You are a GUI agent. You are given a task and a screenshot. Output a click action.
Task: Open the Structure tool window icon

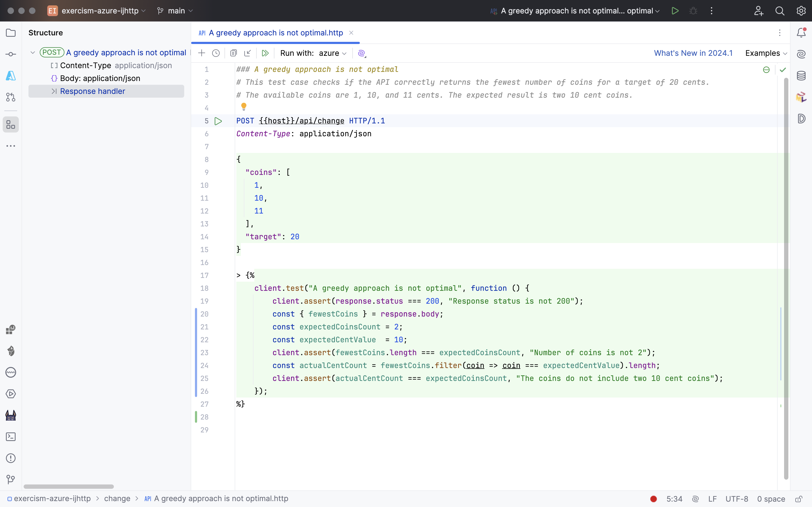tap(11, 125)
